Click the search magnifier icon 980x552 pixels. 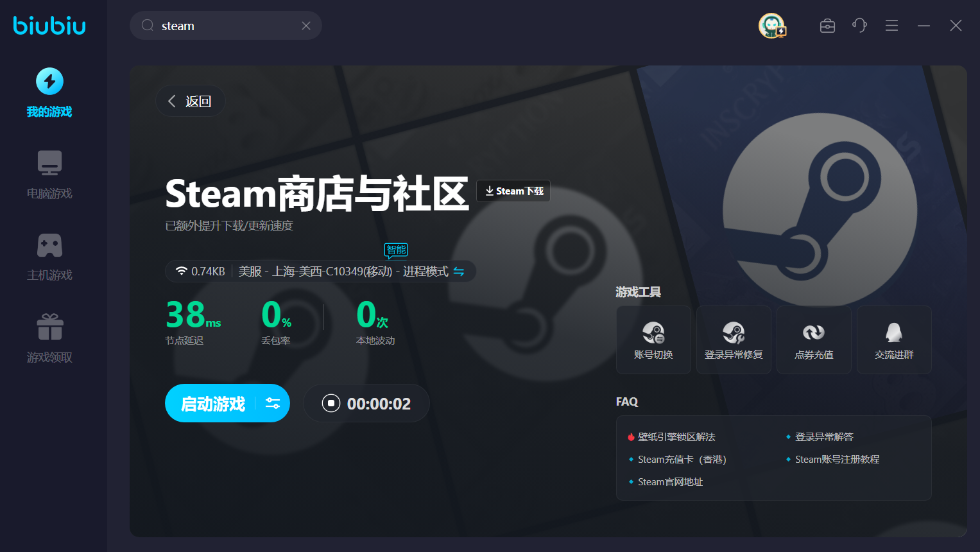148,26
